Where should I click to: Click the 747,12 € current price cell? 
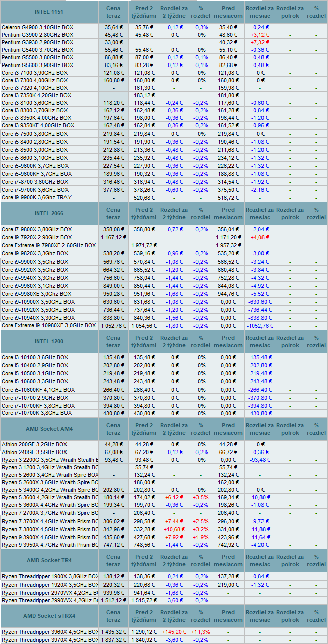pos(114,545)
